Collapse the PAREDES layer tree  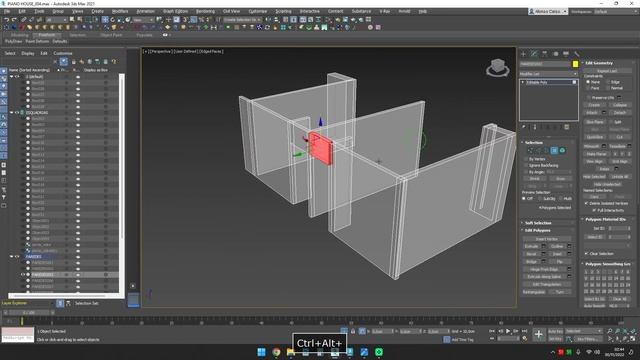pyautogui.click(x=11, y=256)
